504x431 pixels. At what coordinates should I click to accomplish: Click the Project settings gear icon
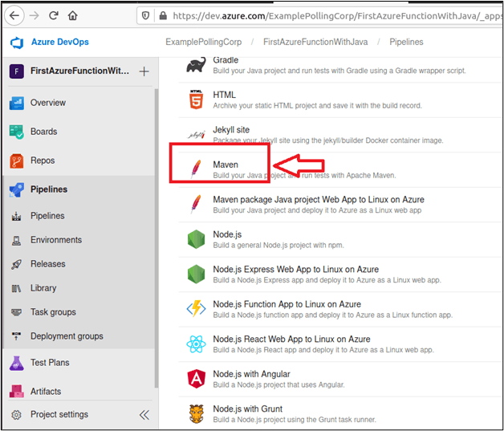[16, 415]
